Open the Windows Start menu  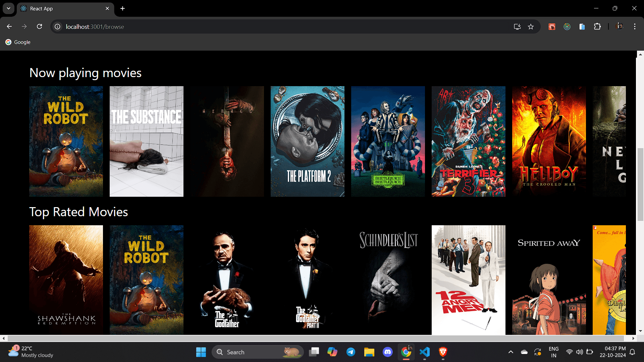coord(201,352)
